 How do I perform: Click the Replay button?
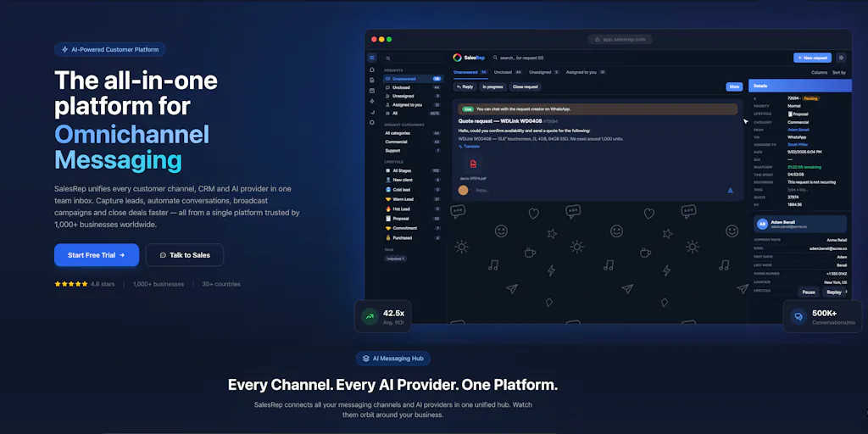pos(834,292)
